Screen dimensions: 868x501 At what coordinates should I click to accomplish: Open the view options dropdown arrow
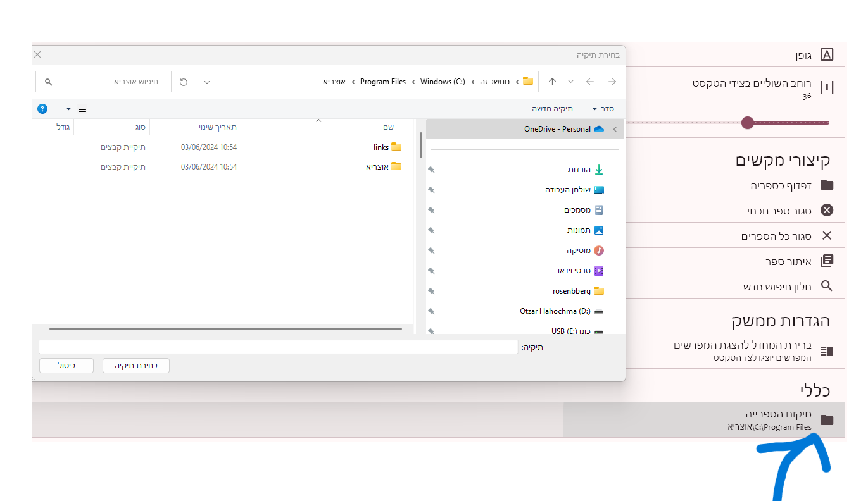pyautogui.click(x=68, y=109)
